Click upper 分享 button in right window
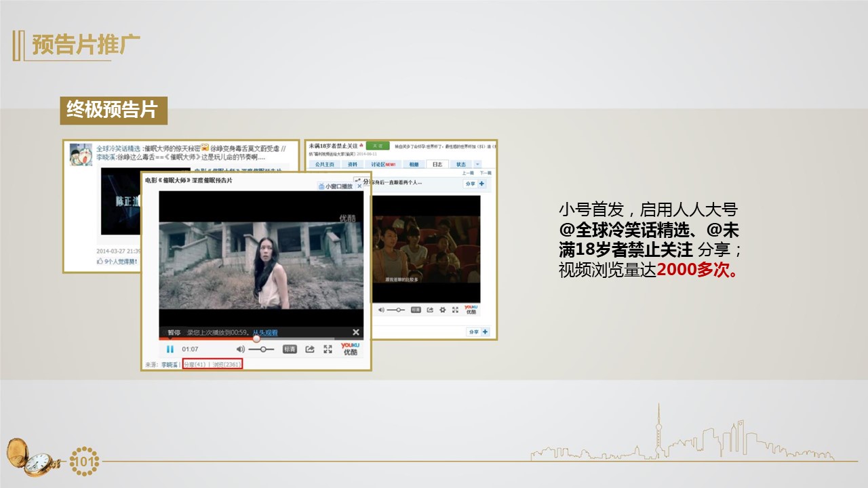868x488 pixels. [470, 184]
